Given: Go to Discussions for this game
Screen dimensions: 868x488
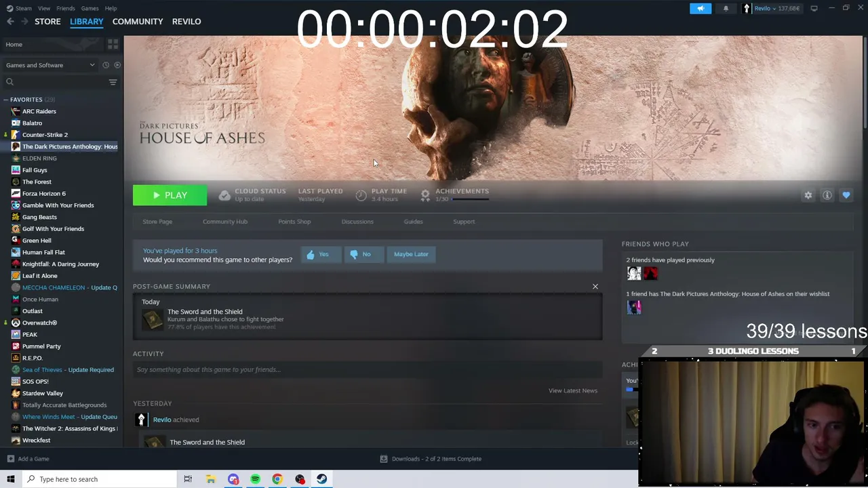Looking at the screenshot, I should 357,222.
